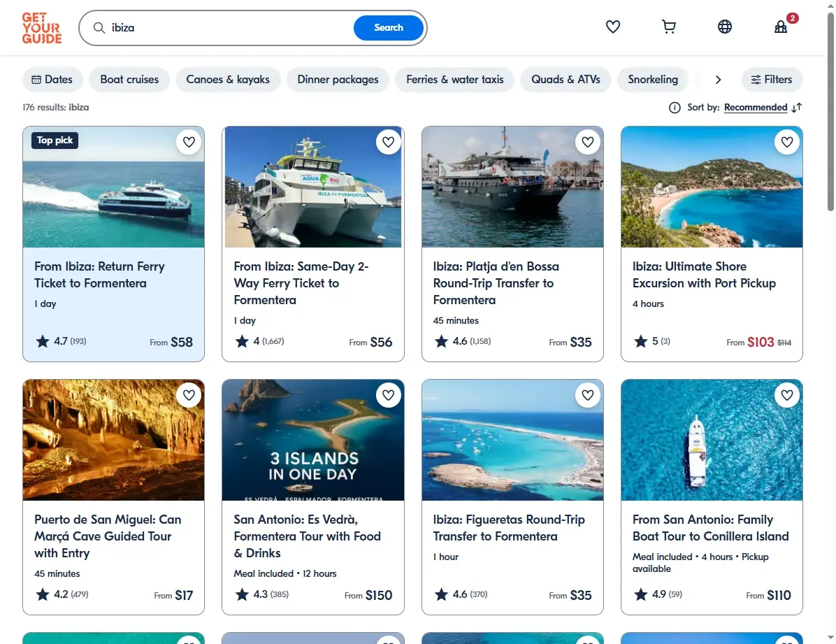
Task: Favorite the Return Ferry Ticket to Formentera card
Action: click(x=189, y=142)
